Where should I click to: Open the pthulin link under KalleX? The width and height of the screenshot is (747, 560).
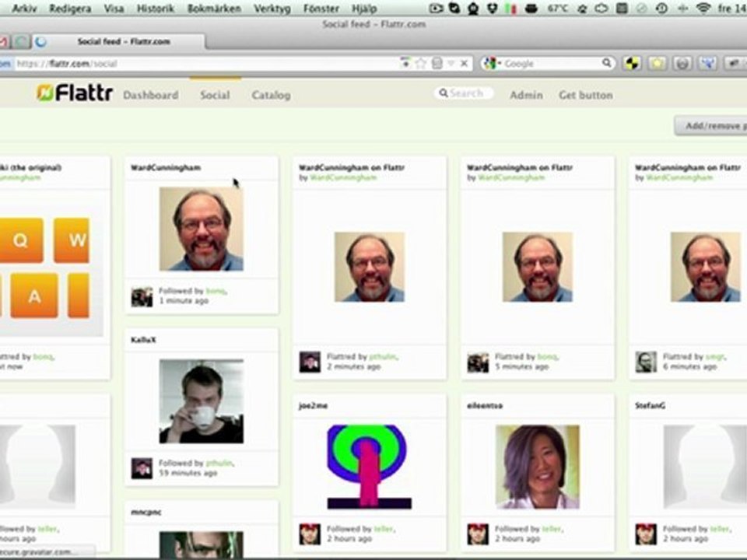coord(219,463)
